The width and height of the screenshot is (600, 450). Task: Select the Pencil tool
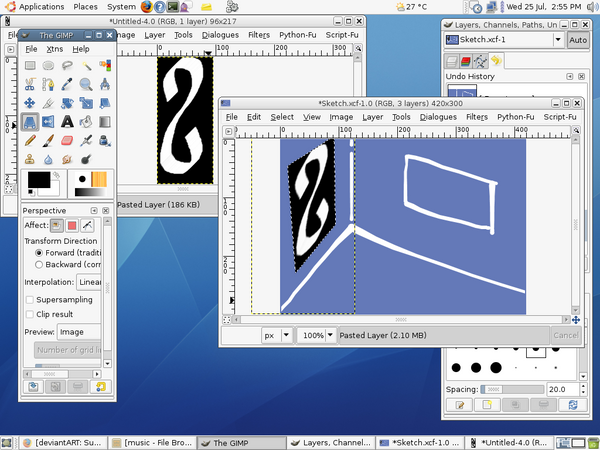[x=30, y=140]
